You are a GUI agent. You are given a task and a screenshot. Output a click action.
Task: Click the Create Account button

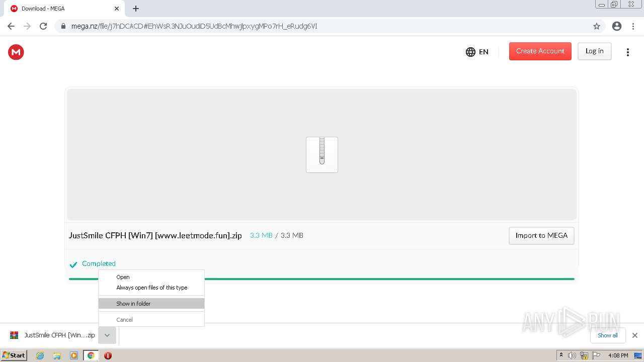(x=540, y=51)
